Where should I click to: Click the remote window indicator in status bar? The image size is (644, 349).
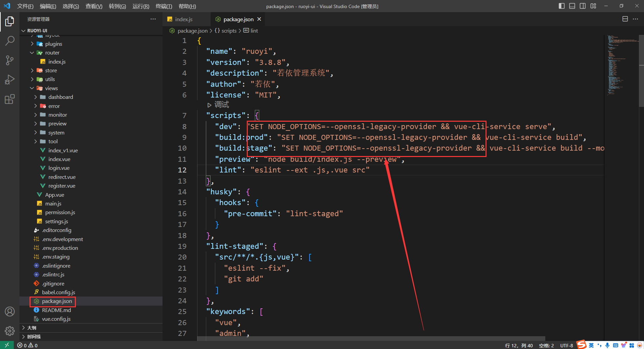click(x=7, y=345)
